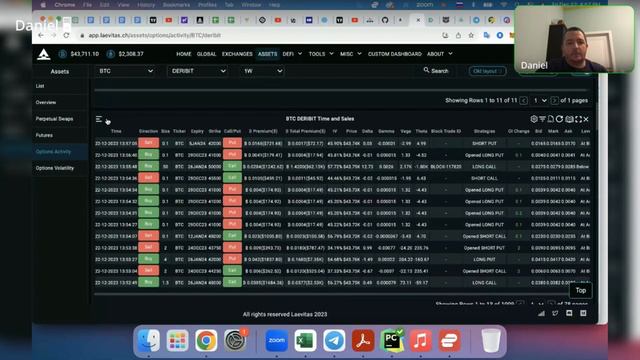Click the filter icon in Time and Sales toolbar
This screenshot has width=640, height=360.
point(542,119)
